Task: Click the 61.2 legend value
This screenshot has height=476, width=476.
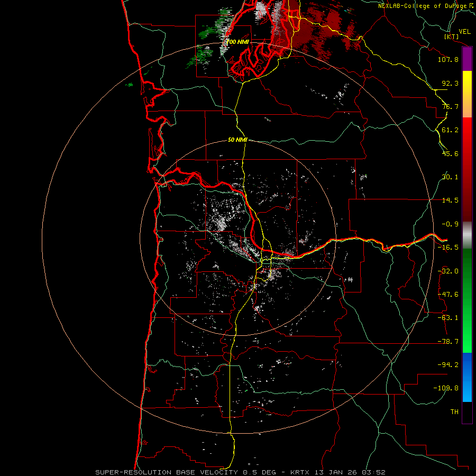Action: click(450, 130)
